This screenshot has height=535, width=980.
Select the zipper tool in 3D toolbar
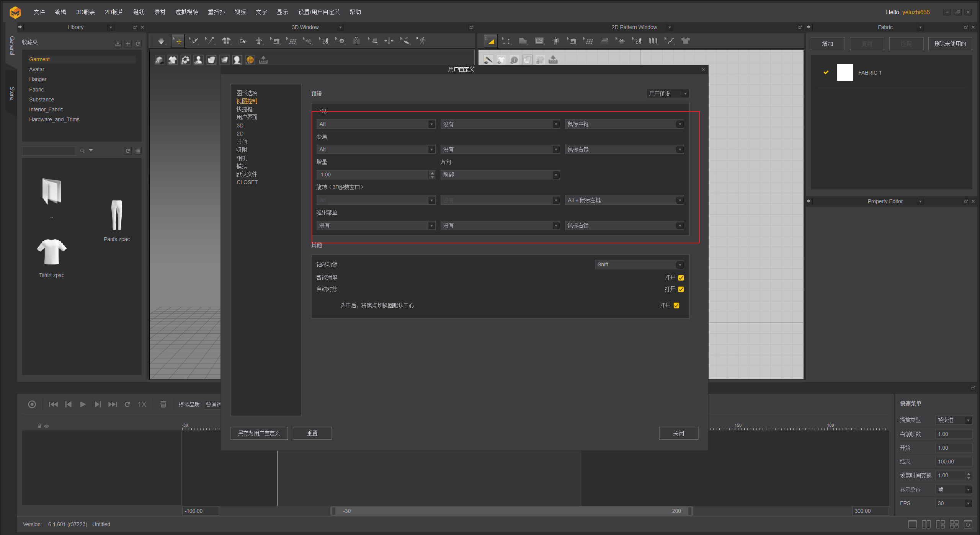pyautogui.click(x=356, y=41)
